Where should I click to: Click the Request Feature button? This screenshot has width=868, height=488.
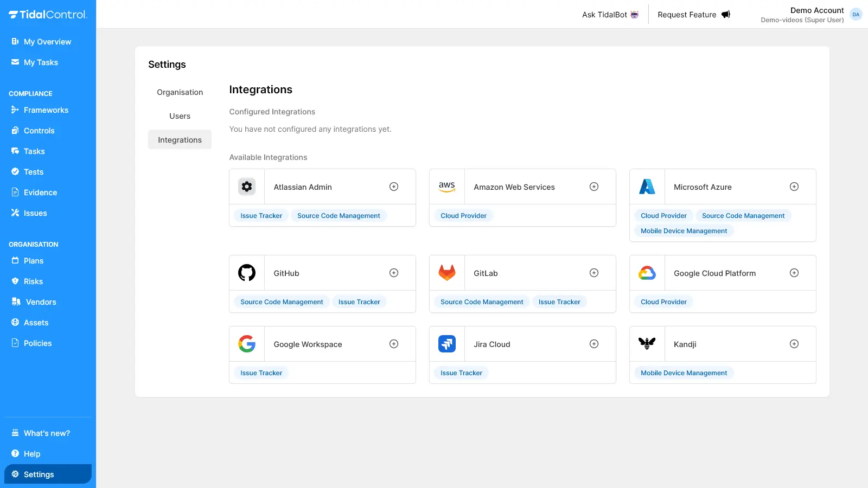(x=694, y=15)
